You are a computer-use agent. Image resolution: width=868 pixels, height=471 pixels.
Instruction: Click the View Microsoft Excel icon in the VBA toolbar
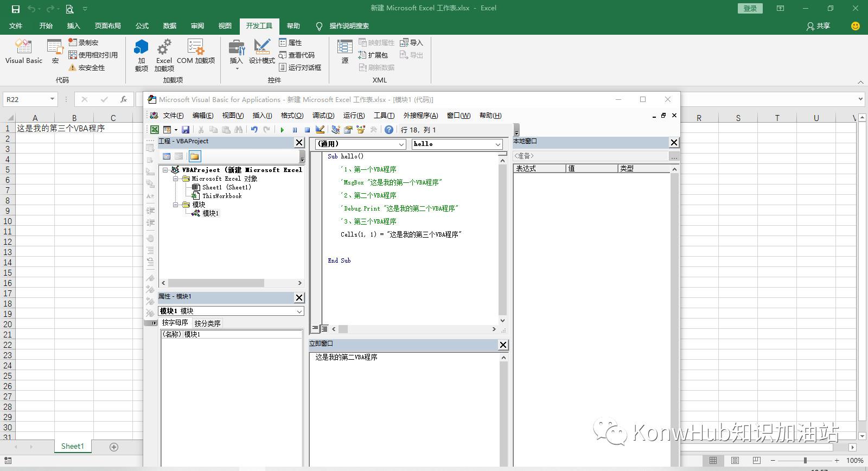coord(155,130)
